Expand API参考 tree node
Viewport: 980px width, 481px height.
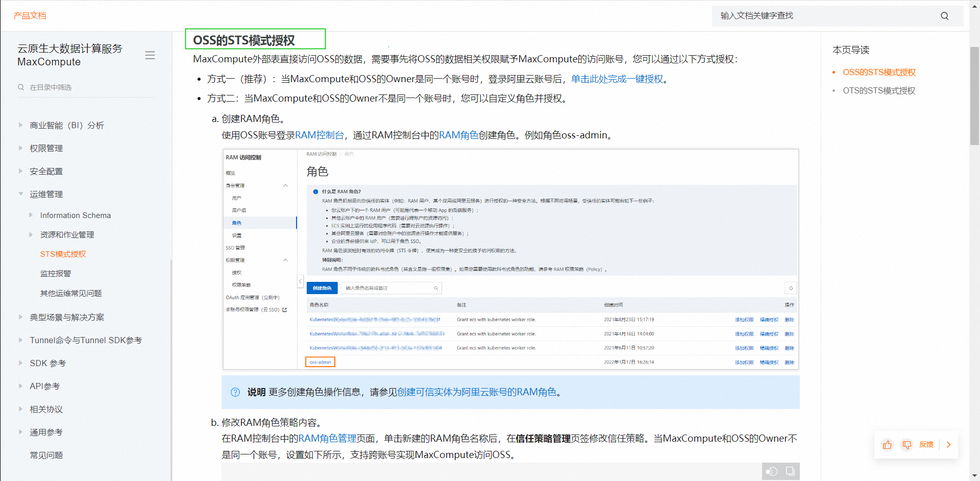(x=20, y=386)
